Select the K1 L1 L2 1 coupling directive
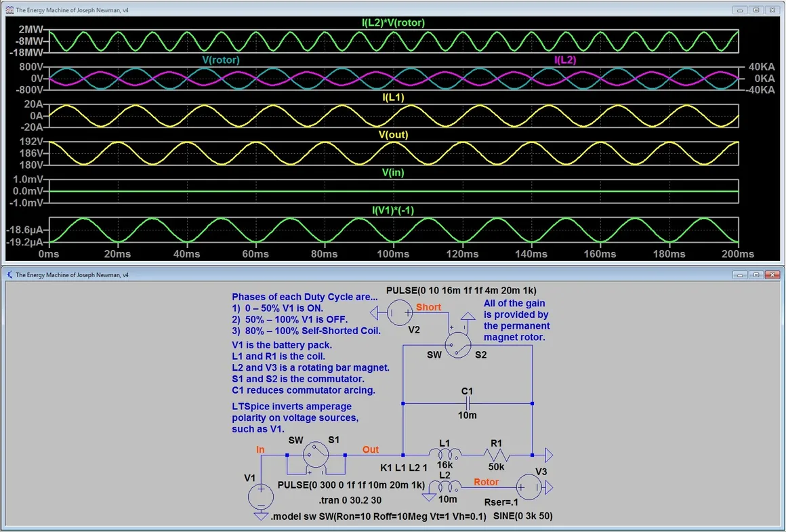The height and width of the screenshot is (532, 786). 404,467
